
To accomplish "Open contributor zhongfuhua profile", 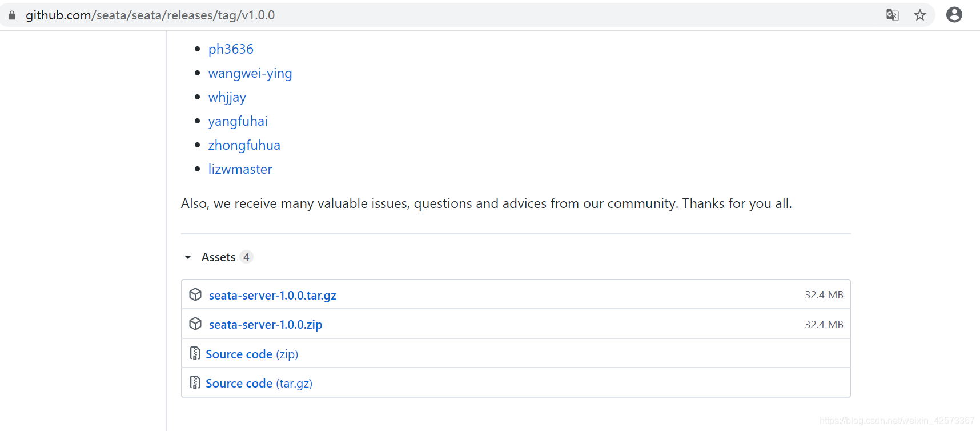I will click(x=244, y=145).
